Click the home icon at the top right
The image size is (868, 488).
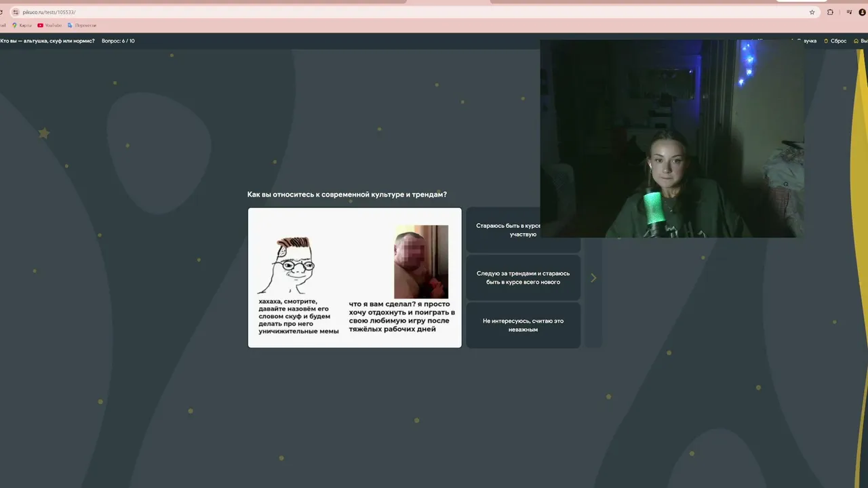pyautogui.click(x=856, y=41)
